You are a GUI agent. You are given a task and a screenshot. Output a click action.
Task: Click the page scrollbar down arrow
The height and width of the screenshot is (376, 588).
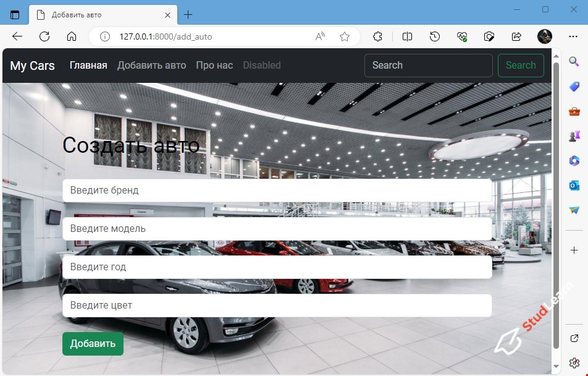[x=556, y=367]
